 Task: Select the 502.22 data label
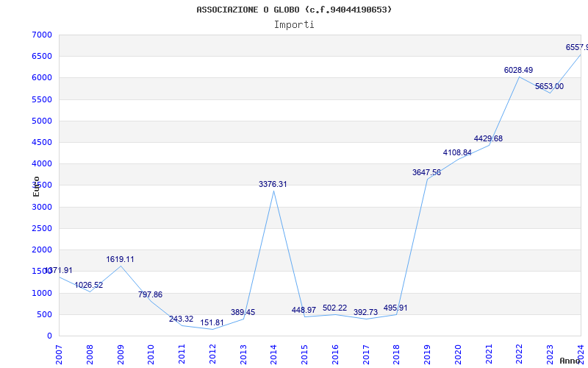pyautogui.click(x=334, y=308)
